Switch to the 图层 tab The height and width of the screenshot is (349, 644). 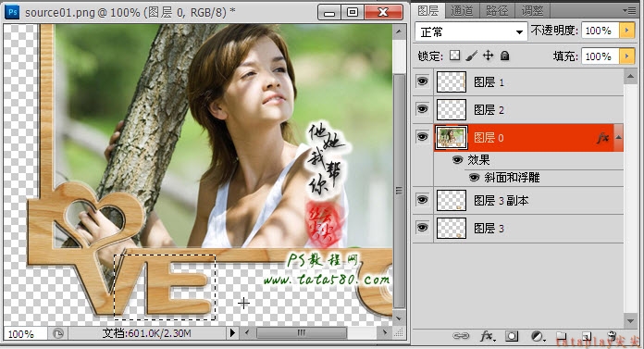coord(428,11)
